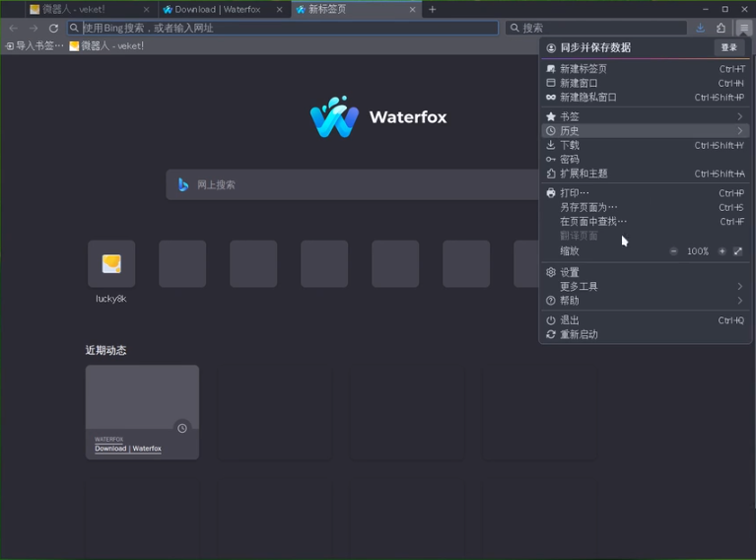This screenshot has width=756, height=560.
Task: Choose 另存页面为 in the menu
Action: tap(645, 207)
